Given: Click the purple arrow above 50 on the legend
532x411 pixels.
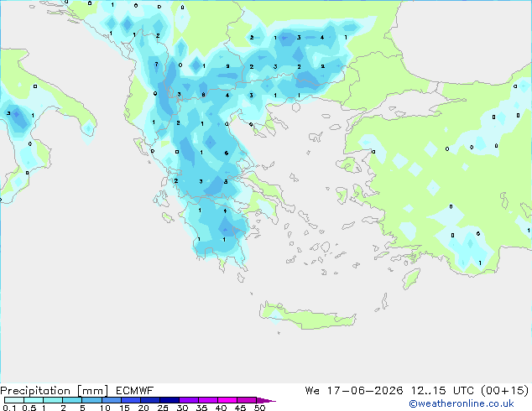Looking at the screenshot, I should (266, 400).
